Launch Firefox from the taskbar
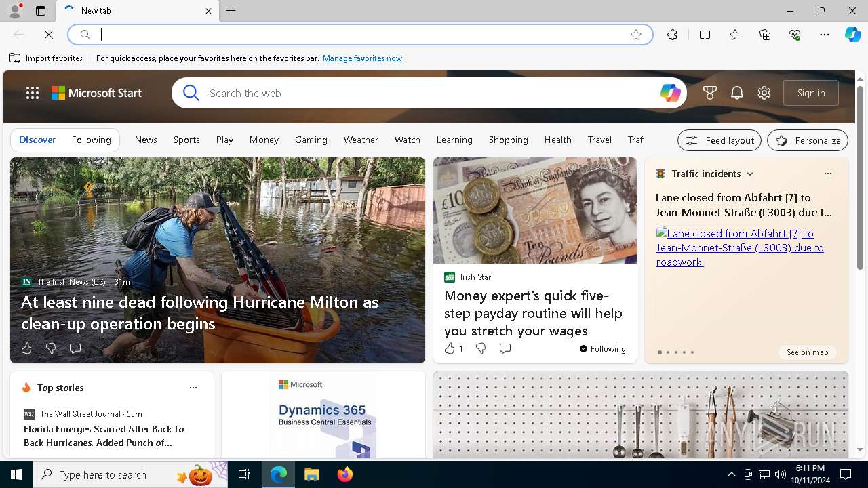 point(345,474)
